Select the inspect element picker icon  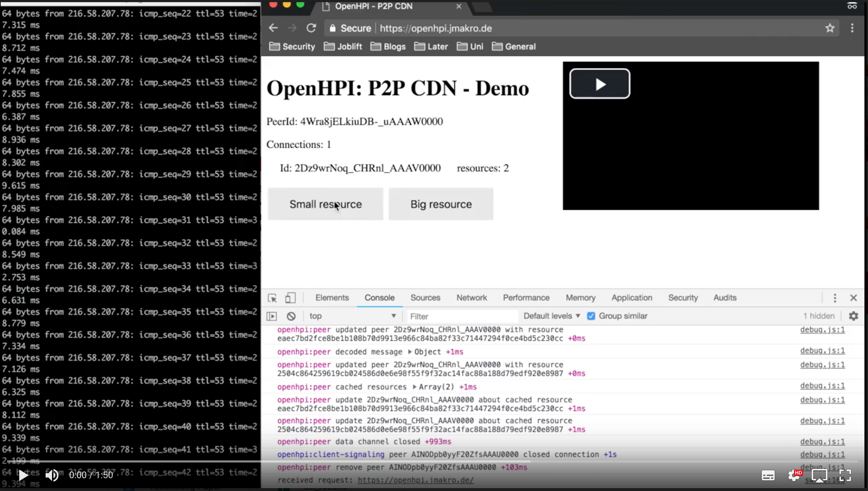[x=272, y=298]
